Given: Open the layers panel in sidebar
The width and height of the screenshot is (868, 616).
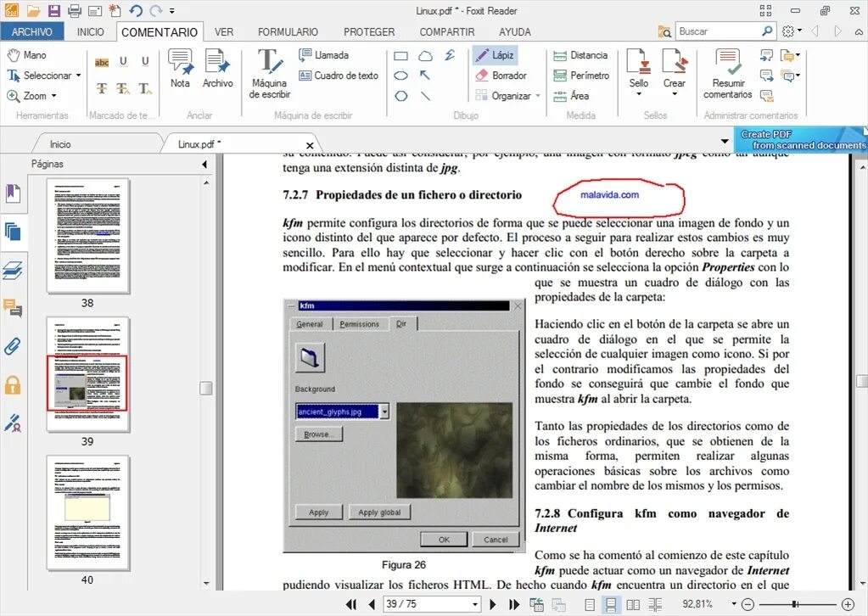Looking at the screenshot, I should pos(13,270).
